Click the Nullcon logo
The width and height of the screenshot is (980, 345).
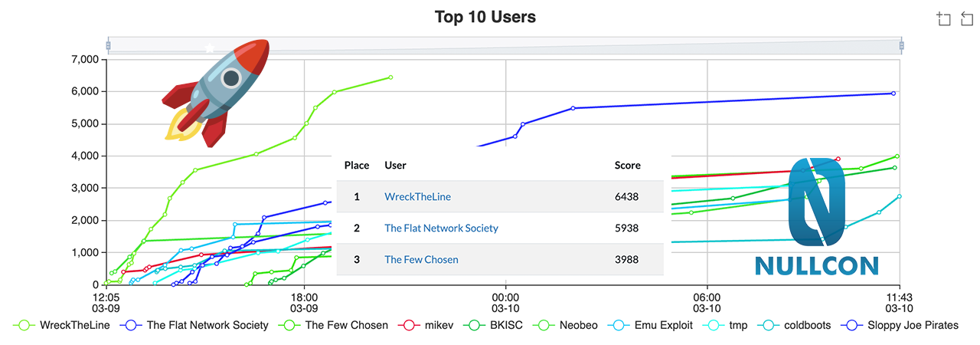coord(816,218)
